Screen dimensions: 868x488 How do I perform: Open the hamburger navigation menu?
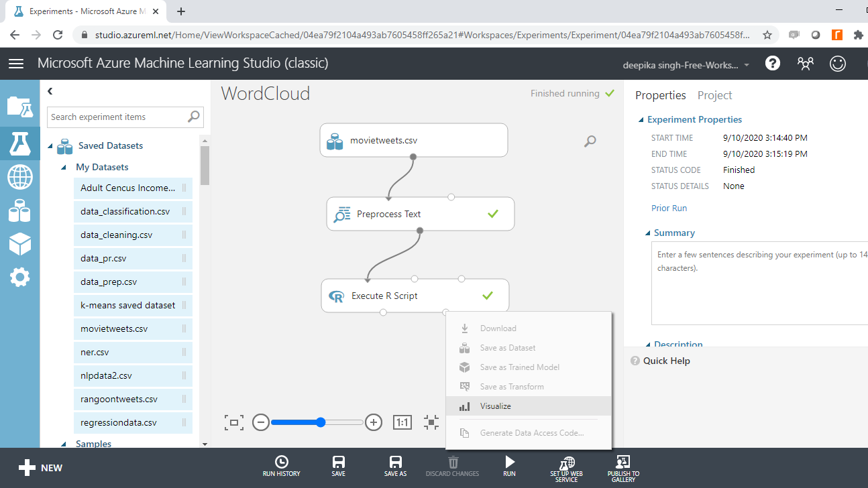click(16, 64)
